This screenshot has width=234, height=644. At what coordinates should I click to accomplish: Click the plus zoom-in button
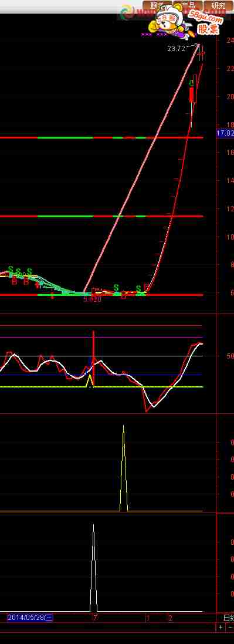pos(221,628)
